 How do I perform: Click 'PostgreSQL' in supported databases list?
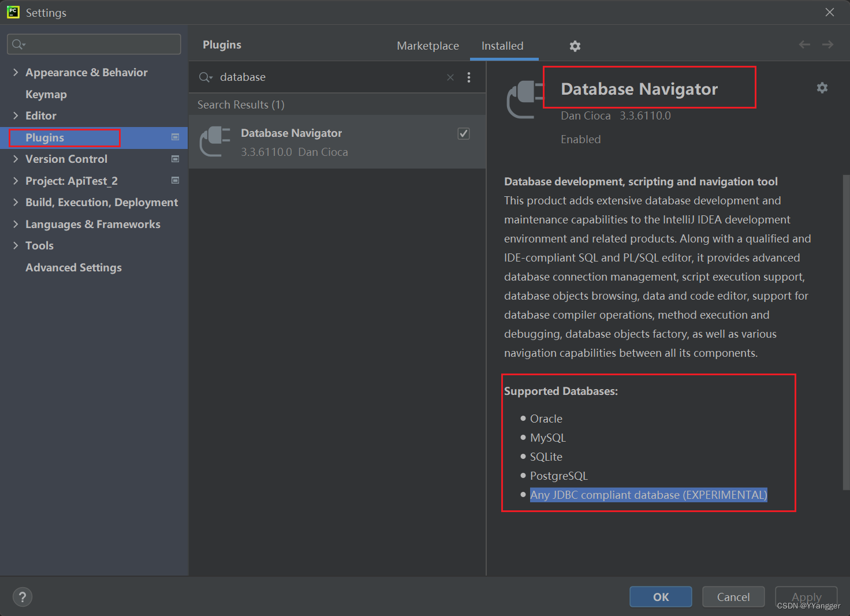coord(559,476)
